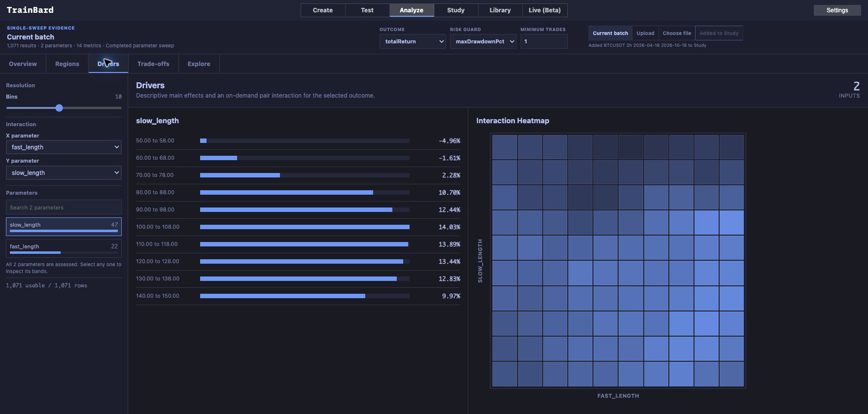Open the Study section
Screen dimensions: 868x414
456,10
